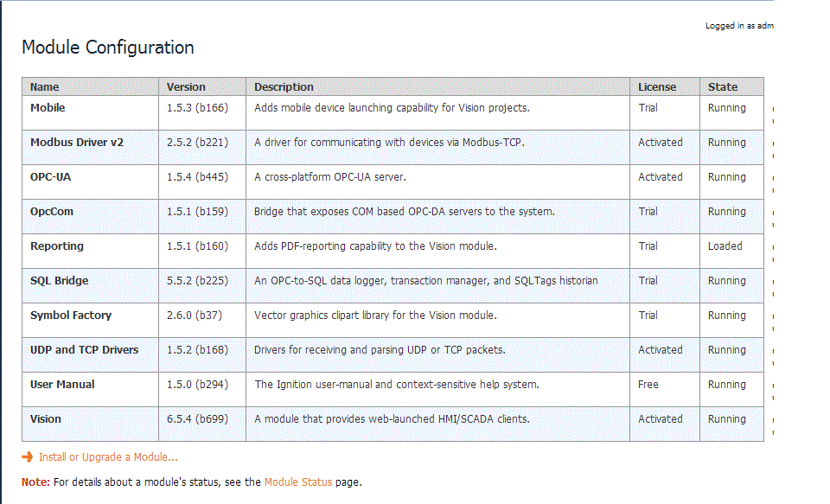Click the Description column header
830x504 pixels.
pos(284,86)
